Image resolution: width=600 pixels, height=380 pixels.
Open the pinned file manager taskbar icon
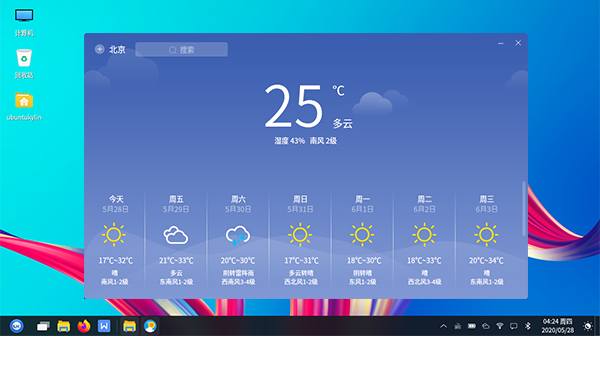(64, 326)
